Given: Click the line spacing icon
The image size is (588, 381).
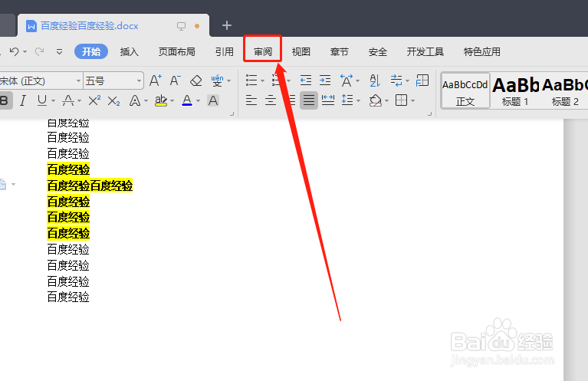Looking at the screenshot, I should pyautogui.click(x=347, y=100).
